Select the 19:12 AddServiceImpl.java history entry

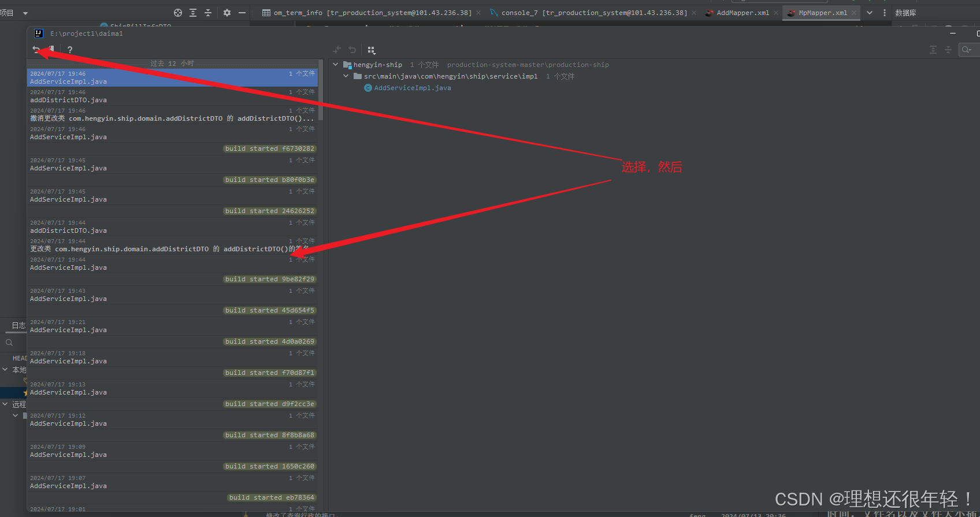click(172, 419)
